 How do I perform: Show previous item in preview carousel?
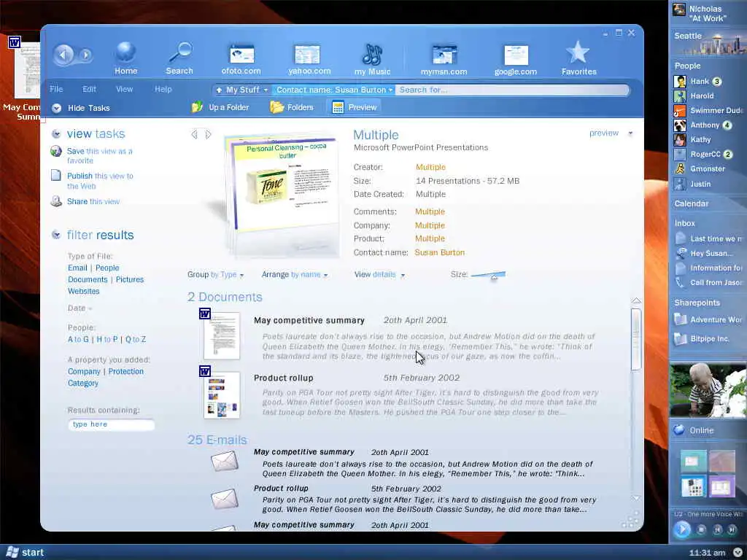pyautogui.click(x=194, y=134)
